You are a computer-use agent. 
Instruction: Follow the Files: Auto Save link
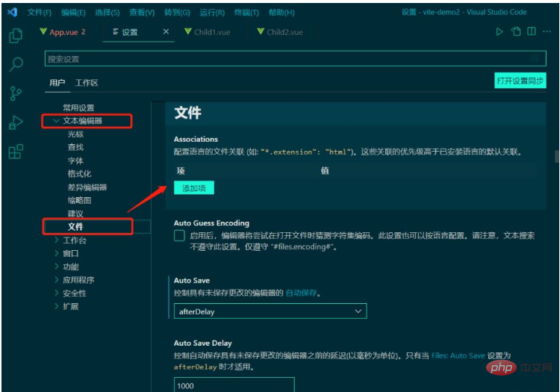[458, 355]
